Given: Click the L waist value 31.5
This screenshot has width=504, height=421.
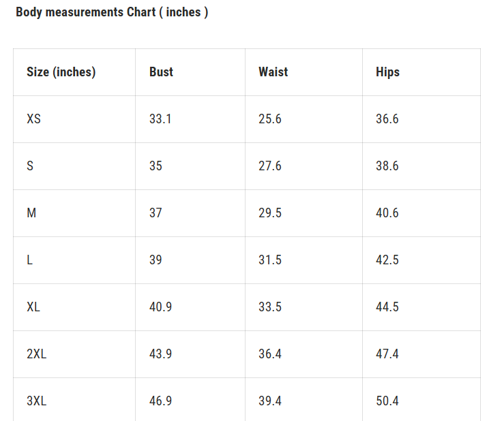Looking at the screenshot, I should point(269,260).
